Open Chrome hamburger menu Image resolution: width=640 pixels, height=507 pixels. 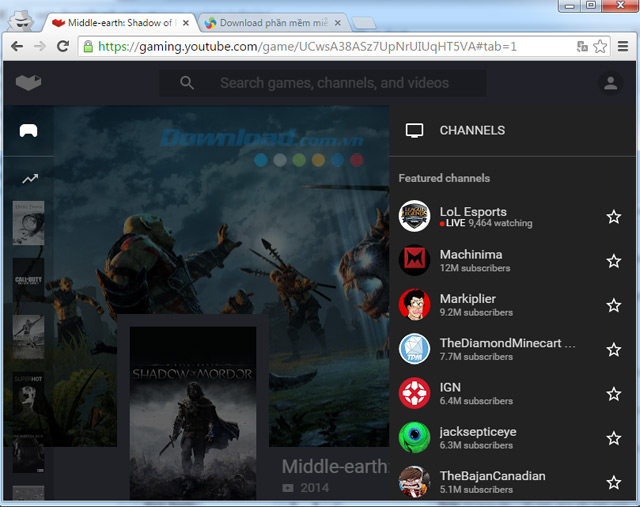623,46
